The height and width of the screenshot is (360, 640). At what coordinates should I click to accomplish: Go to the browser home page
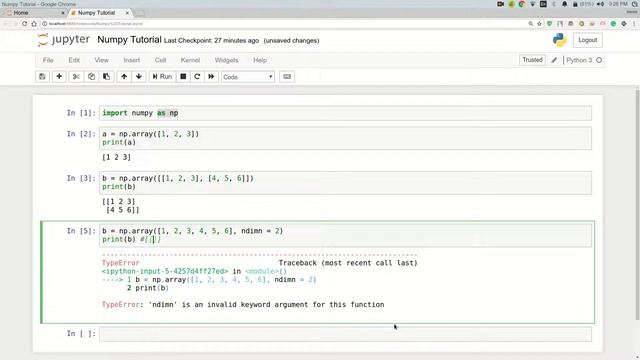pyautogui.click(x=34, y=24)
